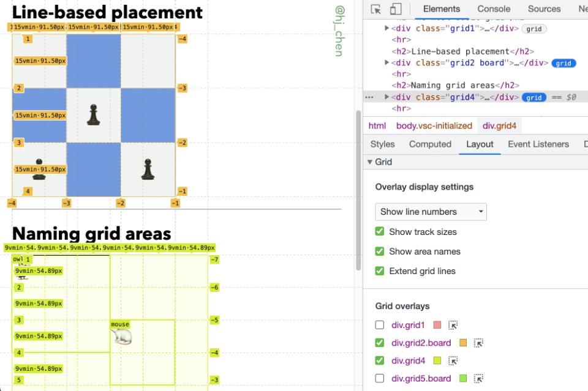Select body.vsc-initialized in the breadcrumb
Image resolution: width=588 pixels, height=391 pixels.
(x=434, y=126)
